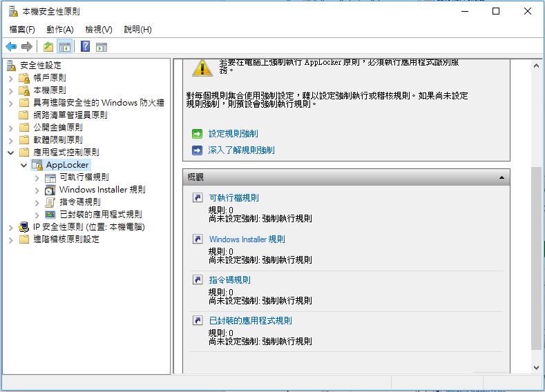
Task: Expand the 指令碼規則 tree node
Action: [x=37, y=202]
